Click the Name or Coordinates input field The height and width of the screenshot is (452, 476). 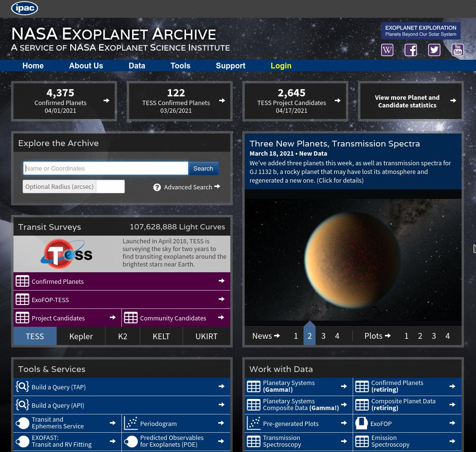point(106,168)
